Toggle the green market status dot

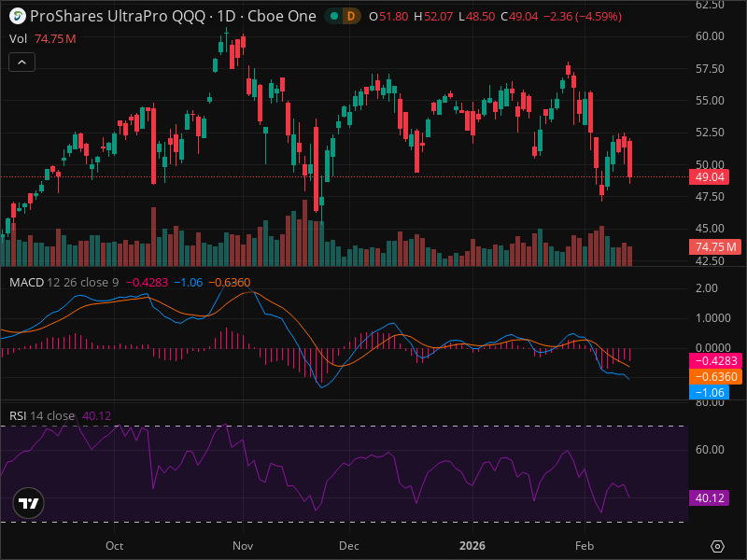334,16
